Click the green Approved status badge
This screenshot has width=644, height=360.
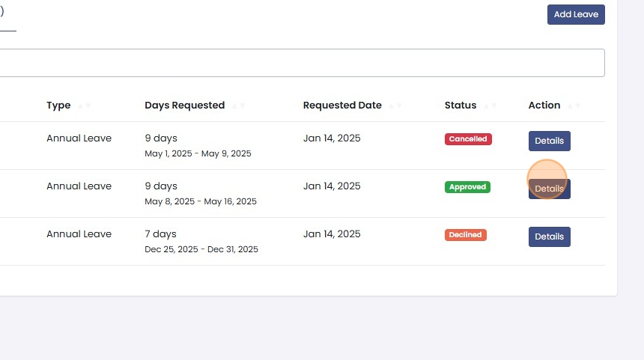467,187
